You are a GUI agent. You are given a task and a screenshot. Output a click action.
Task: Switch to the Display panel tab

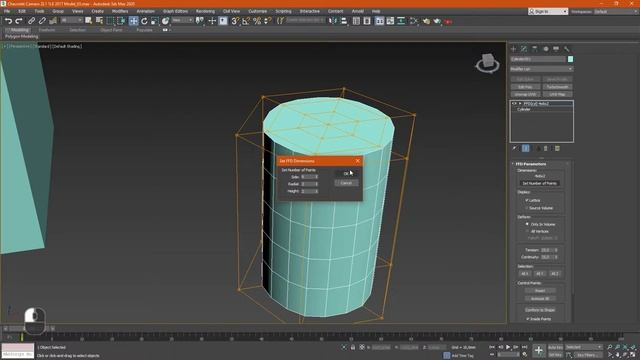(556, 49)
